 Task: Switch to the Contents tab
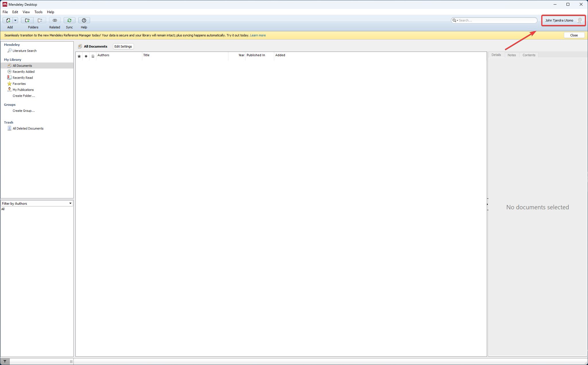point(529,55)
